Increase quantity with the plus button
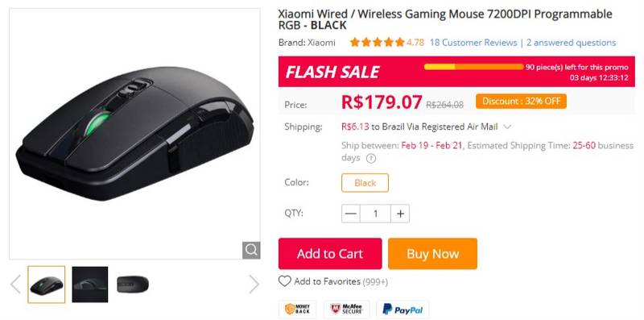 tap(400, 214)
